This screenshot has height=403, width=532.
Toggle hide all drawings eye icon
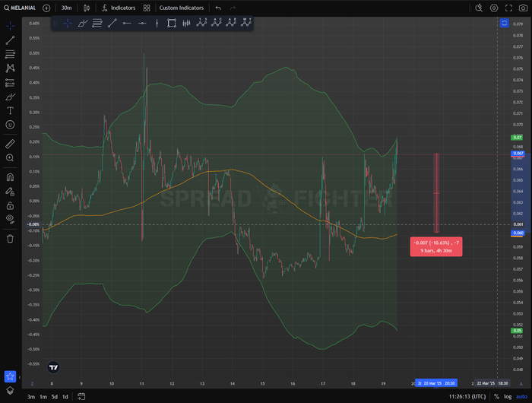(10, 219)
